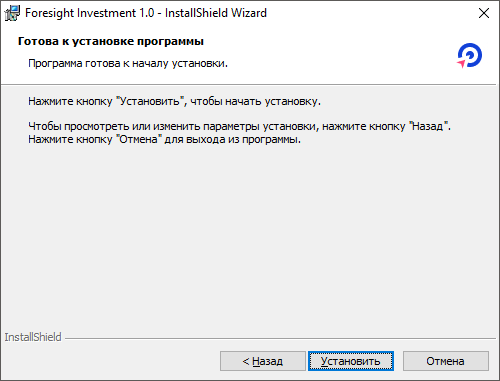Go back using the "< Назад" button
This screenshot has width=500, height=381.
(x=263, y=361)
